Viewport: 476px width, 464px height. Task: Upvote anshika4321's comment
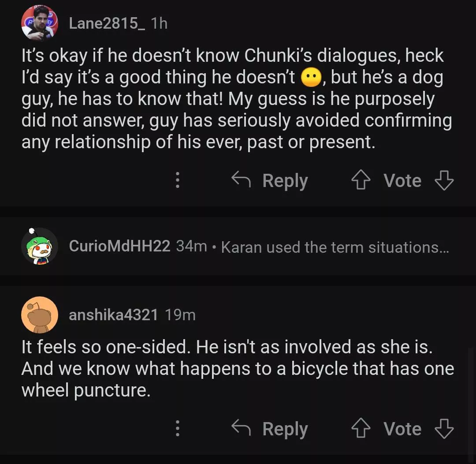(361, 429)
